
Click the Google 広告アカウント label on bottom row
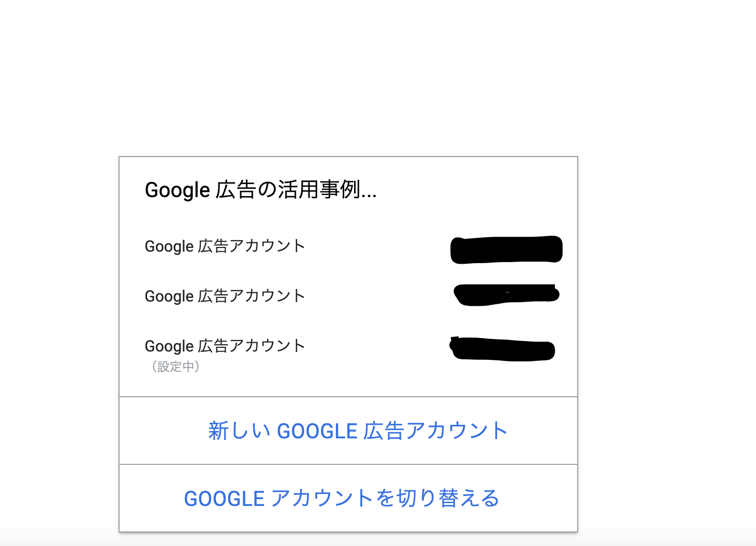[225, 346]
